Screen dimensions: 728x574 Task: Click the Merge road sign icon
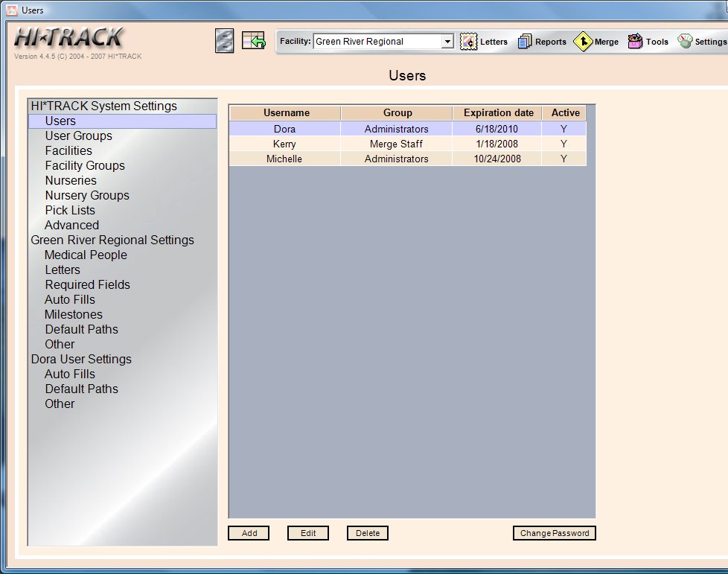click(583, 42)
